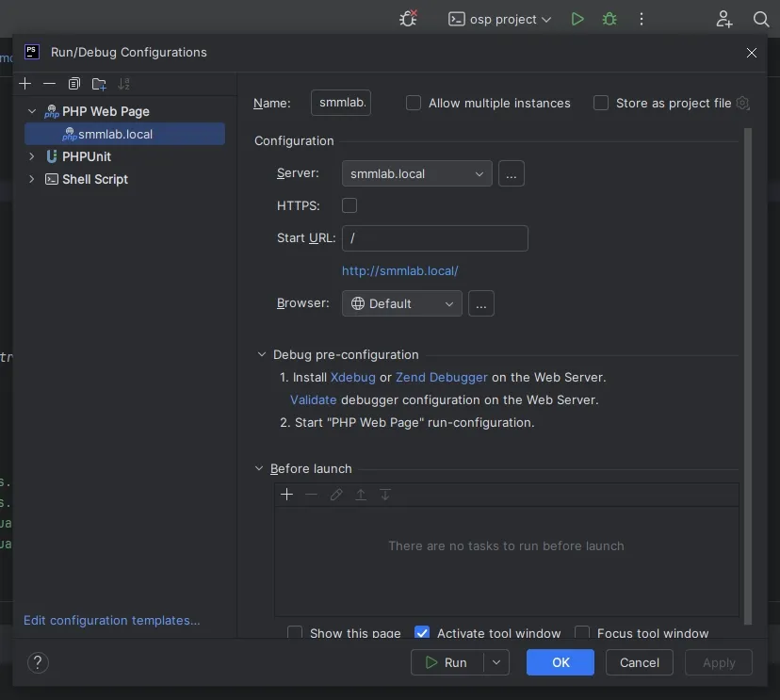Open help question mark button
This screenshot has height=700, width=780.
38,662
